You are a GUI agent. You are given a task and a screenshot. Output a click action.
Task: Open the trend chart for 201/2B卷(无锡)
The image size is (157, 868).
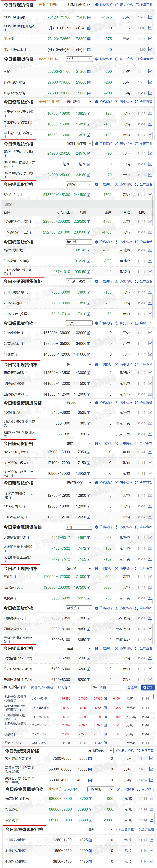coord(150,293)
